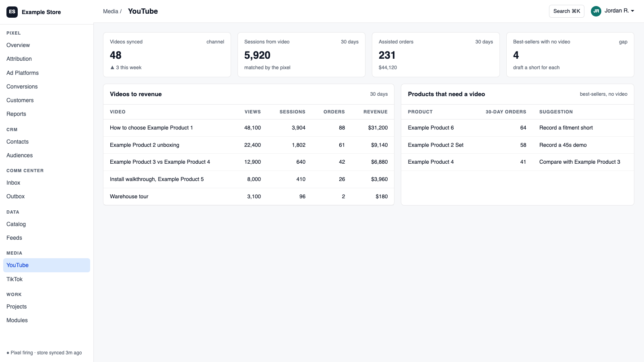Screen dimensions: 644x362
Task: Open the 'How to choose Example Product 1' video row
Action: click(249, 128)
